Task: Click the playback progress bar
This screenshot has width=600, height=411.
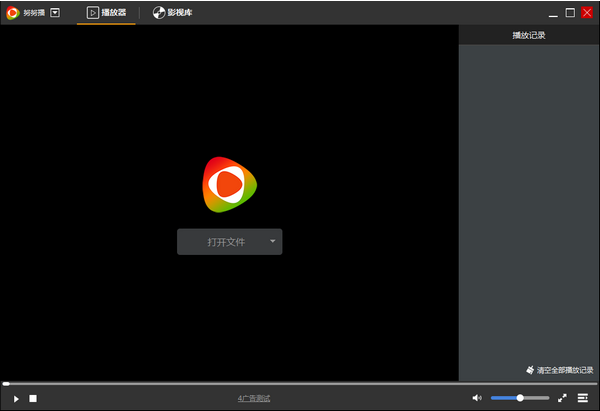Action: (x=300, y=383)
